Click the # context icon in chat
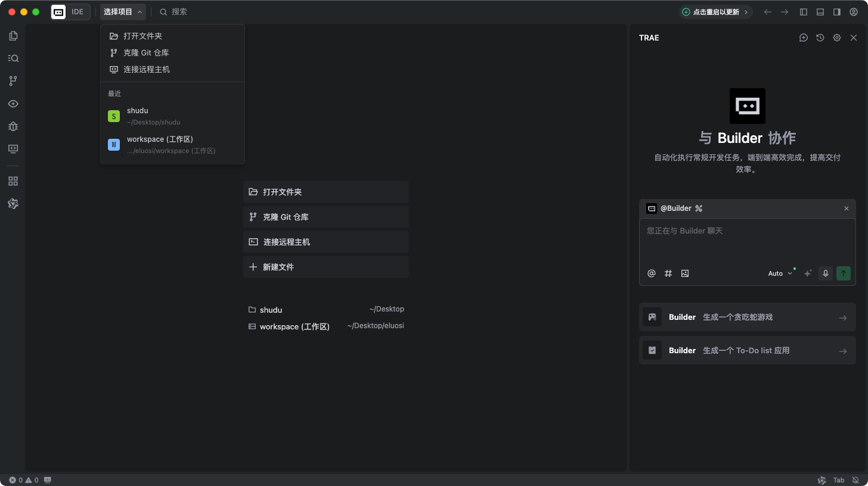Screen dimensions: 868x486 point(668,273)
